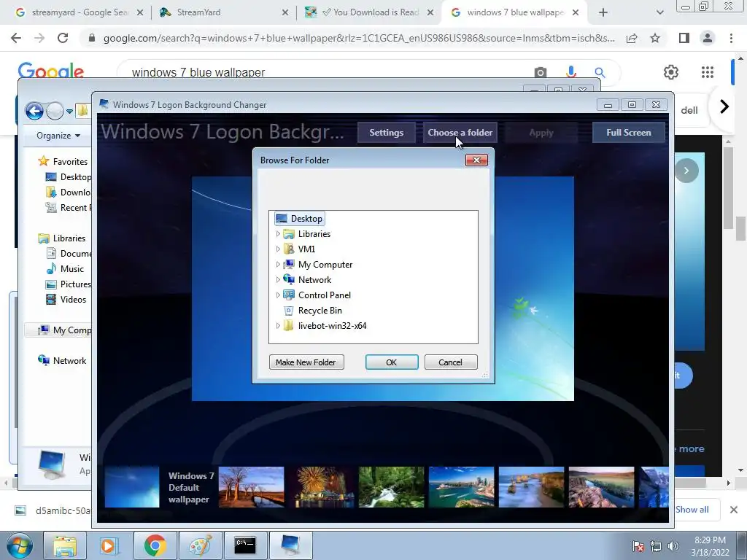Image resolution: width=747 pixels, height=560 pixels.
Task: Open a new Chrome tab
Action: tap(603, 13)
